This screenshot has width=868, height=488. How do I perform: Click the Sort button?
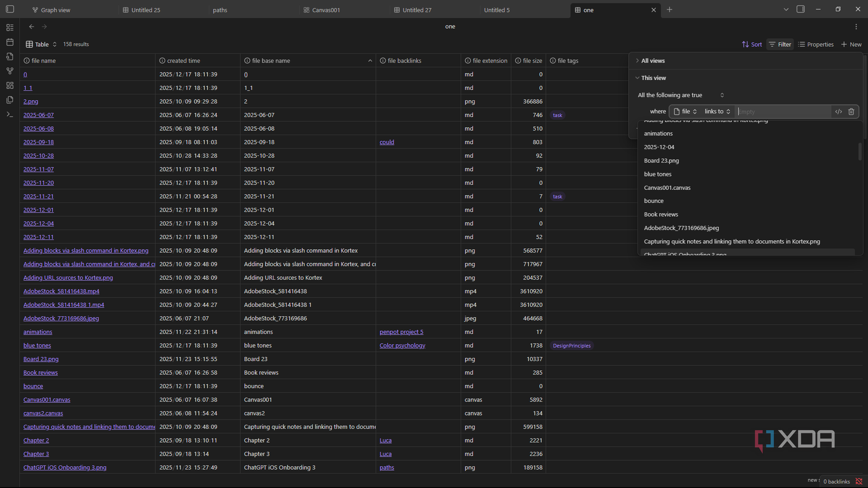(752, 44)
